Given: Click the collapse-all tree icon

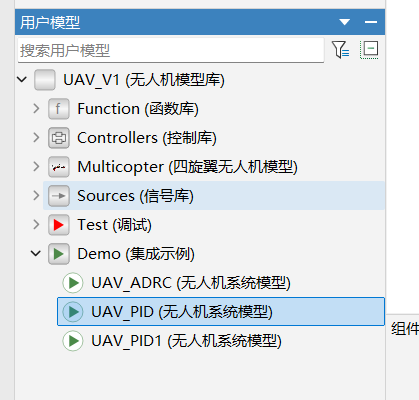Looking at the screenshot, I should pyautogui.click(x=369, y=50).
